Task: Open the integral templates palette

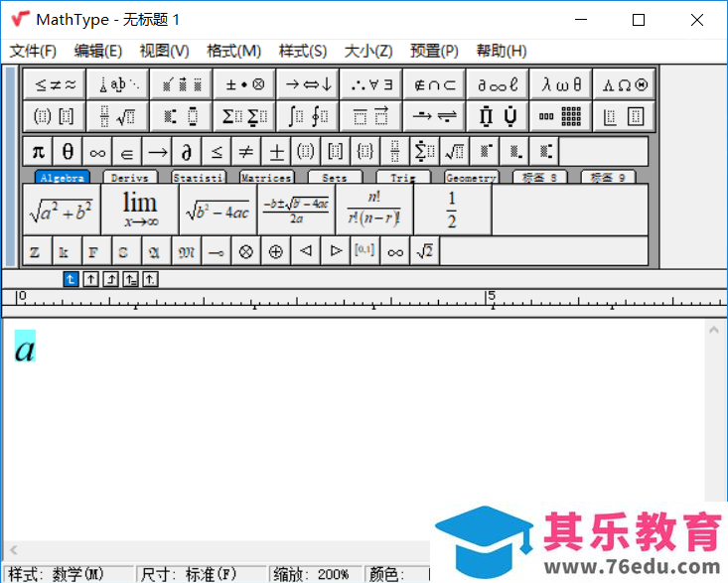Action: [308, 116]
